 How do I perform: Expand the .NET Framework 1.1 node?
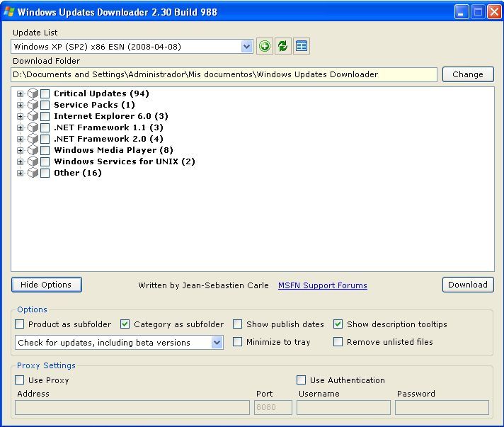click(21, 128)
